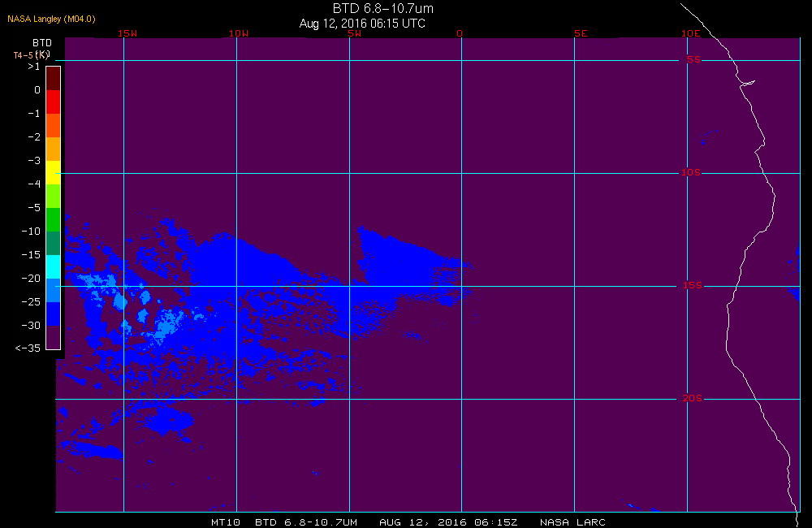This screenshot has width=812, height=528.
Task: Click the '-5' color bar value
Action: 33,208
